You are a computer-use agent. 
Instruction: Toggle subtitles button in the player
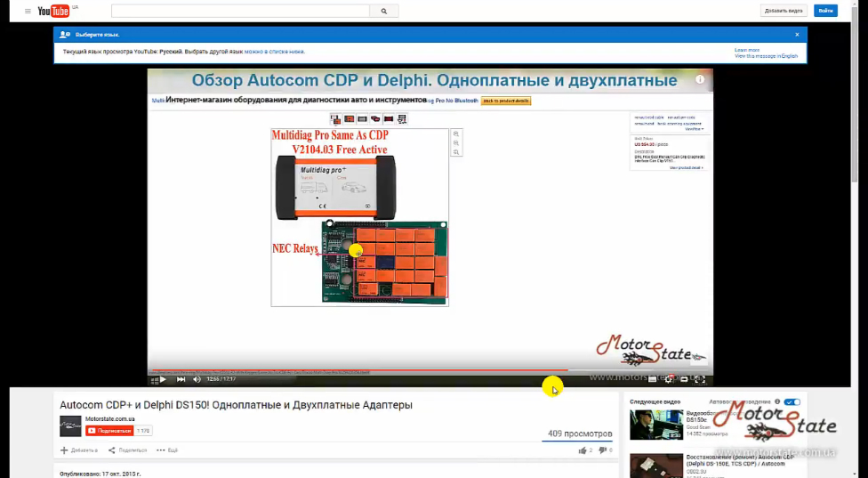point(652,379)
